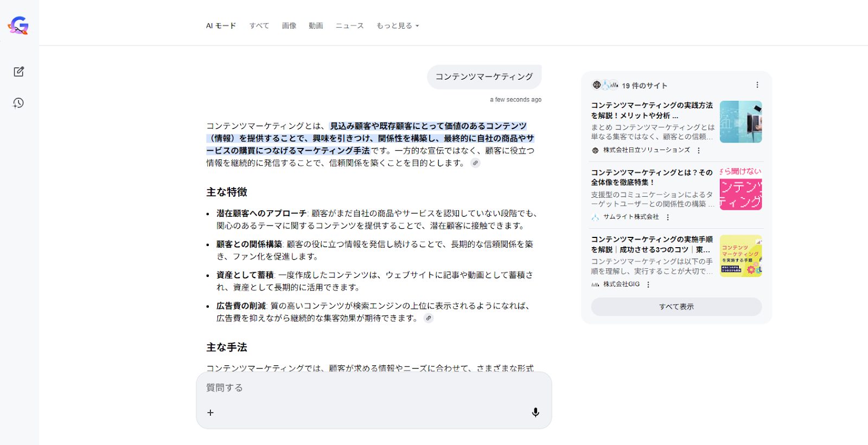Screen dimensions: 868x445
Task: Open options menu for サムライト株式会社 source
Action: [x=668, y=217]
